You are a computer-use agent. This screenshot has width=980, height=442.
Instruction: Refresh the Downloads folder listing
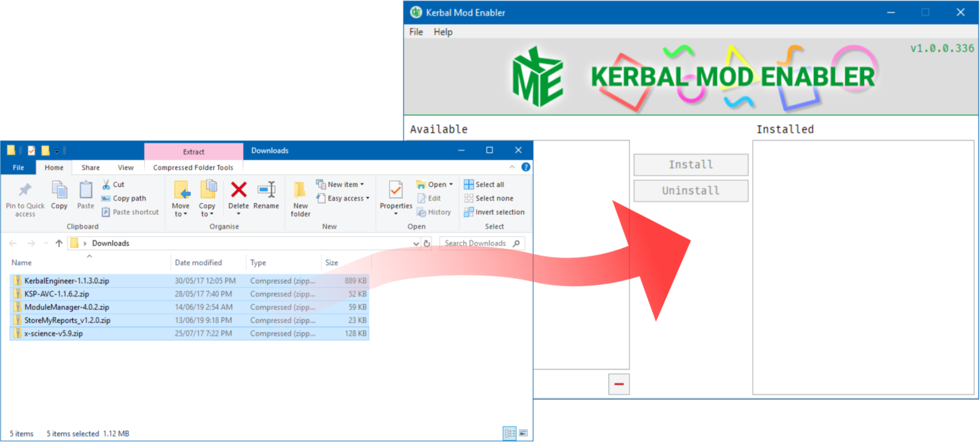click(x=427, y=244)
